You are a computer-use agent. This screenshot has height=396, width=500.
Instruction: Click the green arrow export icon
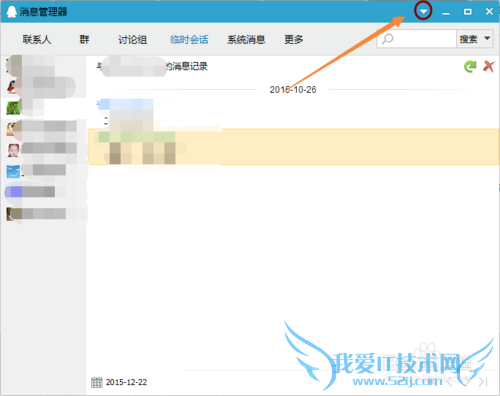pyautogui.click(x=470, y=66)
